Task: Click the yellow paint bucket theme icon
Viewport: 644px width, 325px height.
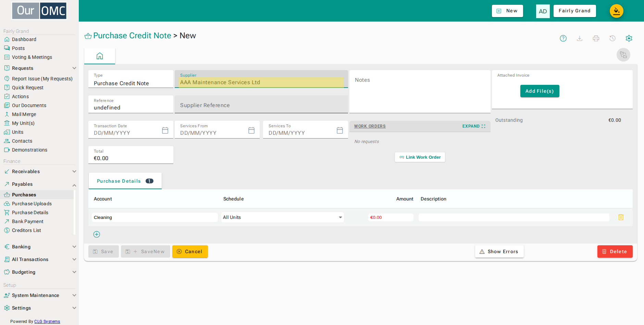Action: coord(617,11)
